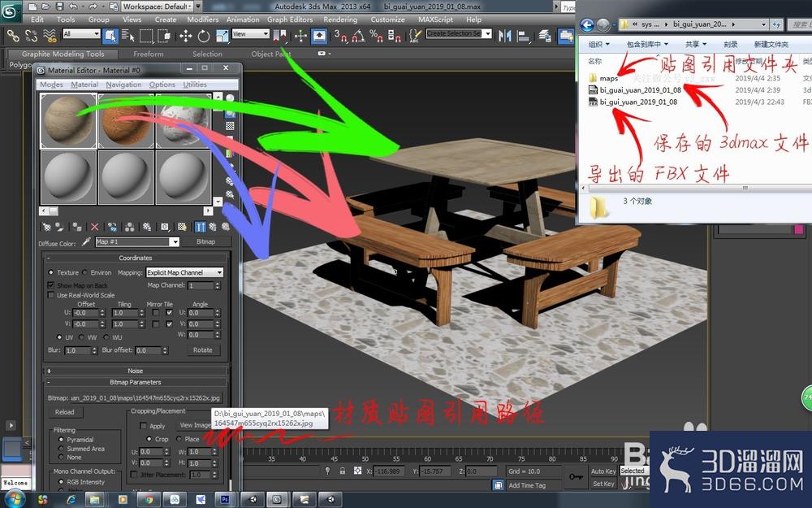Activate Select and Scale tool
Viewport: 812px width, 508px height.
pyautogui.click(x=222, y=35)
